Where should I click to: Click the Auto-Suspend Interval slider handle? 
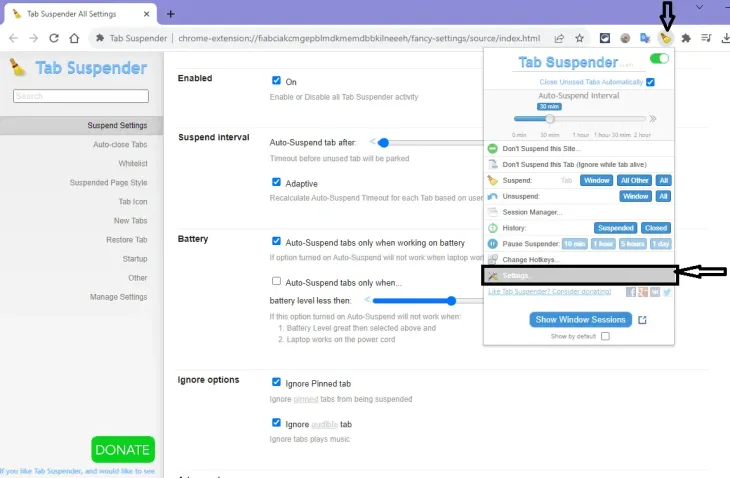pos(549,118)
